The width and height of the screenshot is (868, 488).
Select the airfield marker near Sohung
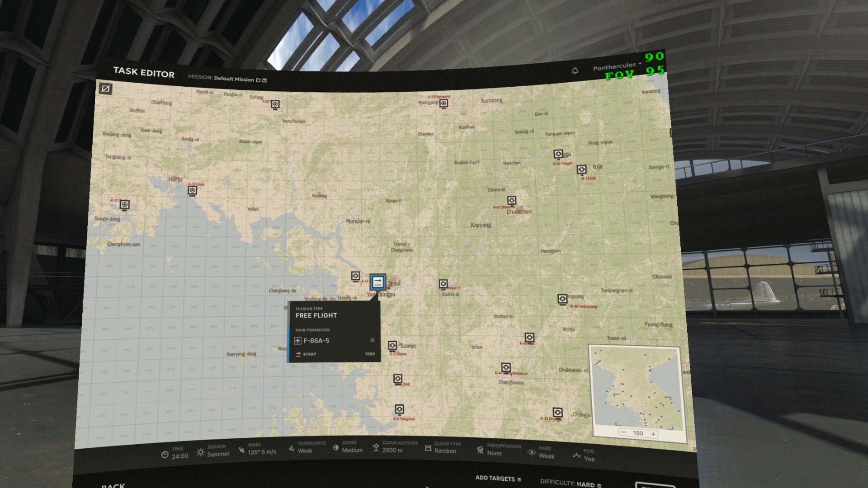[x=275, y=105]
